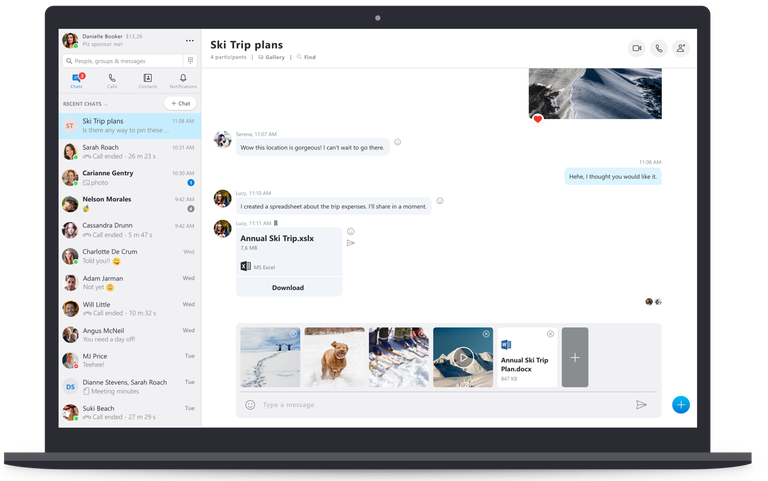Open the Notifications tab
The image size is (768, 481).
[x=183, y=80]
